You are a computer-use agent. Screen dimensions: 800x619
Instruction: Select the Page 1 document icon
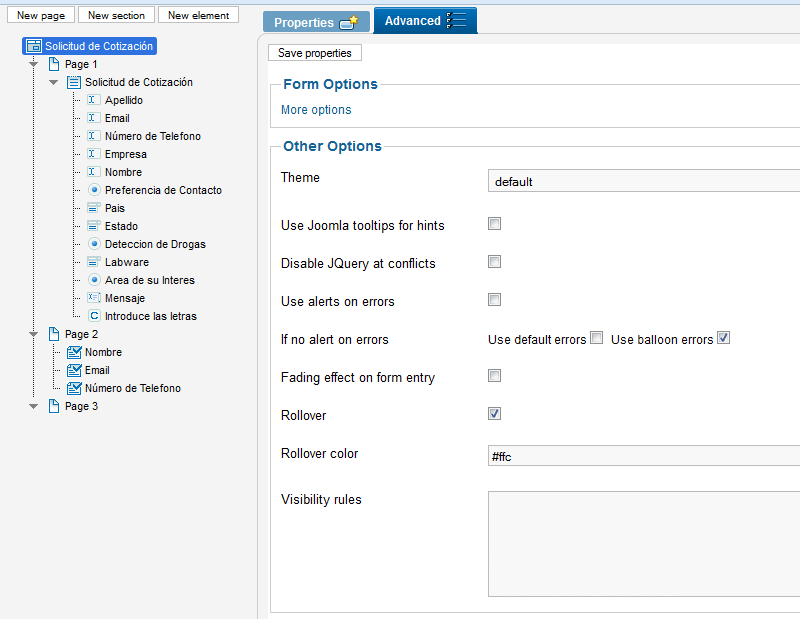click(54, 64)
